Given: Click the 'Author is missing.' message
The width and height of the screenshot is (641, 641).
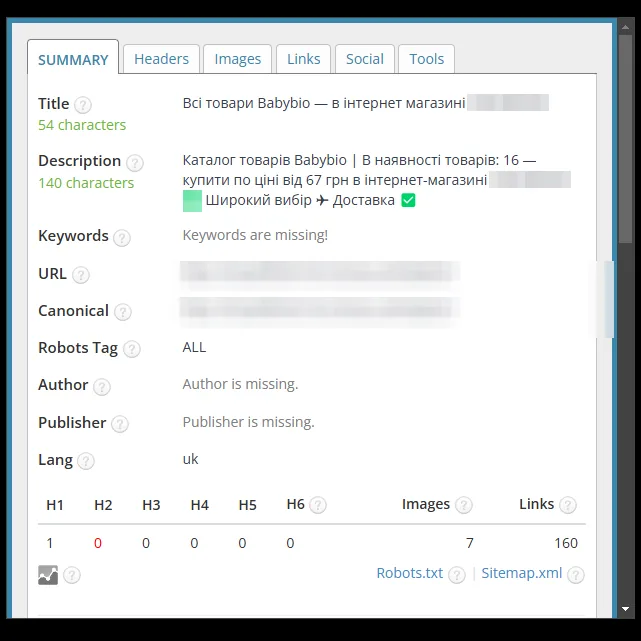Looking at the screenshot, I should tap(240, 384).
